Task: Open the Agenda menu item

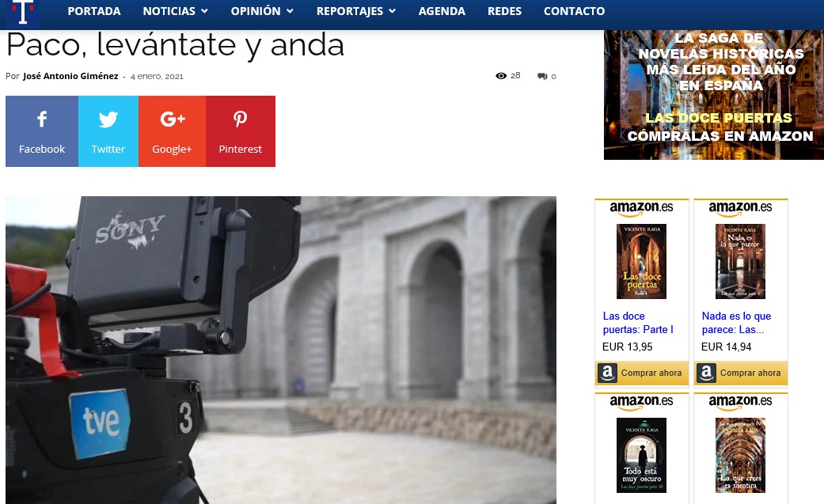Action: 442,11
